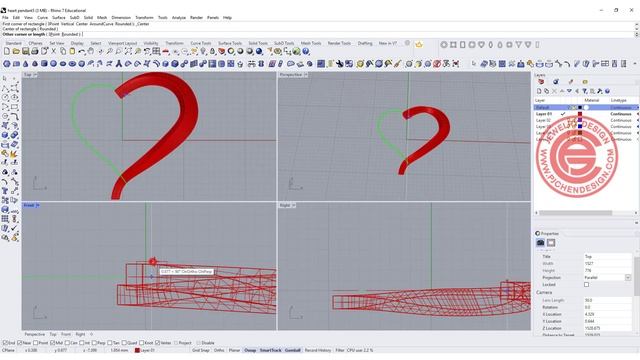Click the Cut scissors icon
Screen dimensions: 640x360
(x=53, y=51)
